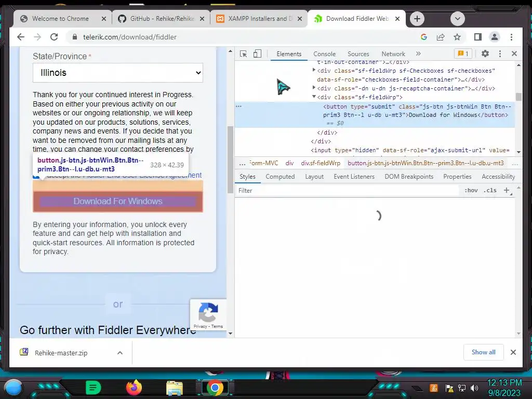532x399 pixels.
Task: Select div.sf-fieldWrp breadcrumb
Action: [320, 163]
